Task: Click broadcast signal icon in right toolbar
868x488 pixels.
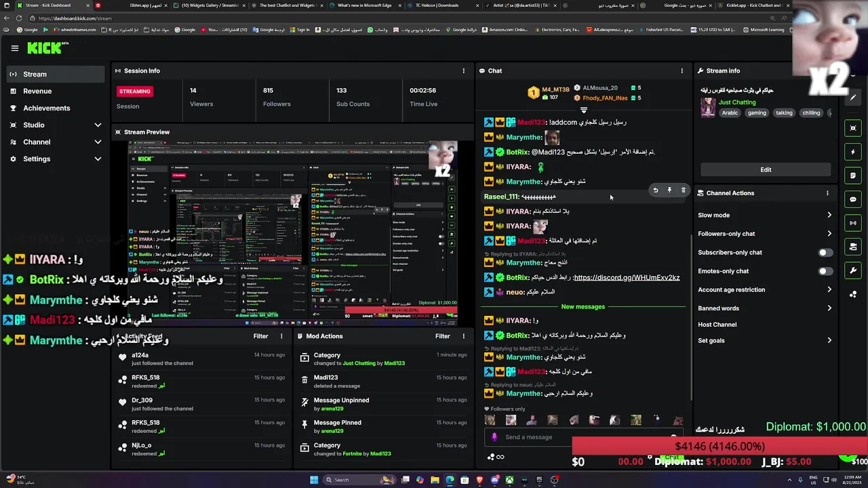Action: pos(853,223)
